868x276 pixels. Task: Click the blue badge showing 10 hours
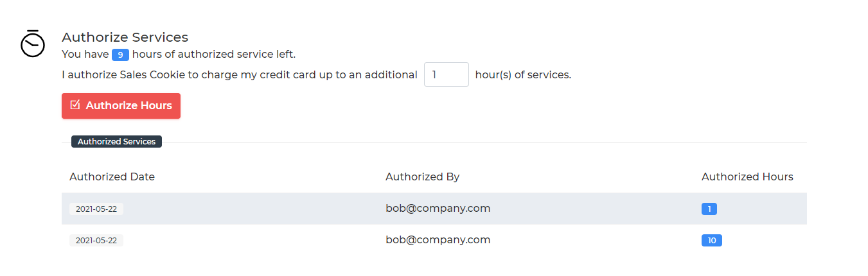(712, 241)
